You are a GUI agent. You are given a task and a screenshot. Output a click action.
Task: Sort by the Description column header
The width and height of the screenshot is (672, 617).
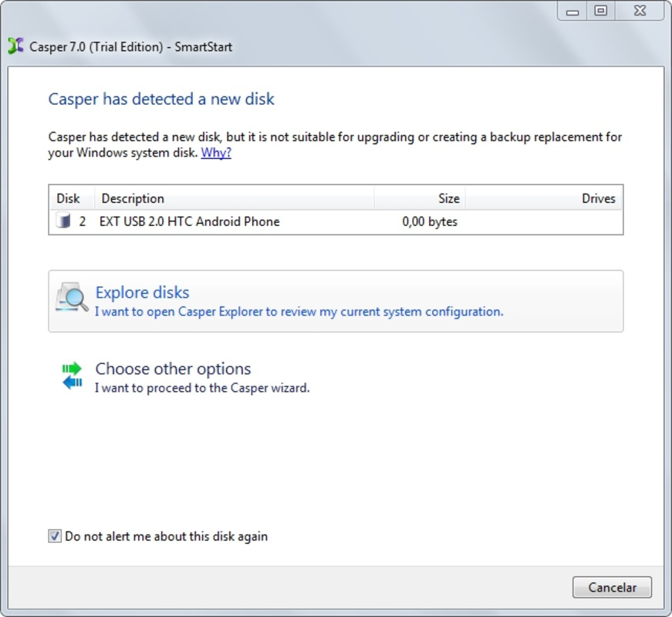pos(234,198)
